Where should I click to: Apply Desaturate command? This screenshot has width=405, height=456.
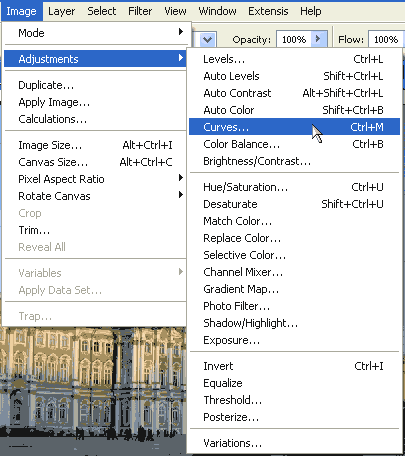(294, 204)
